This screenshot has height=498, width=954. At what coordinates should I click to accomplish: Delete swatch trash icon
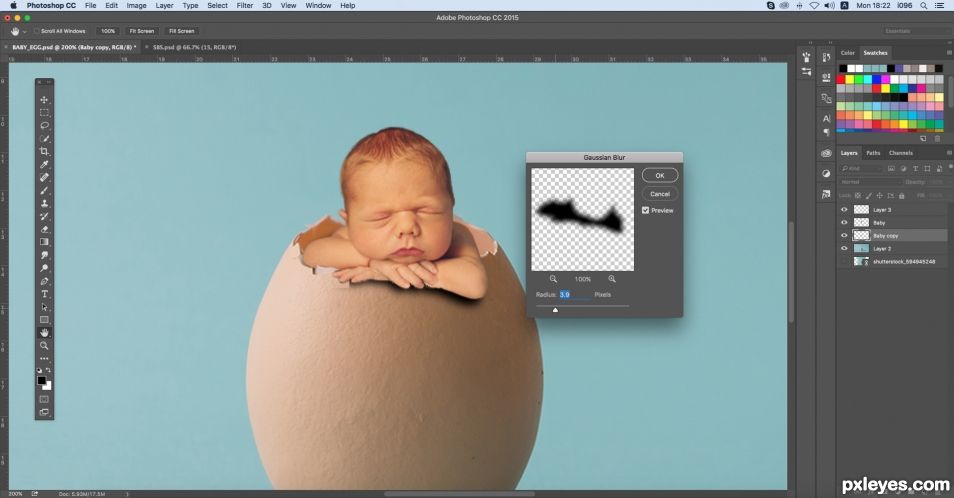[x=938, y=139]
